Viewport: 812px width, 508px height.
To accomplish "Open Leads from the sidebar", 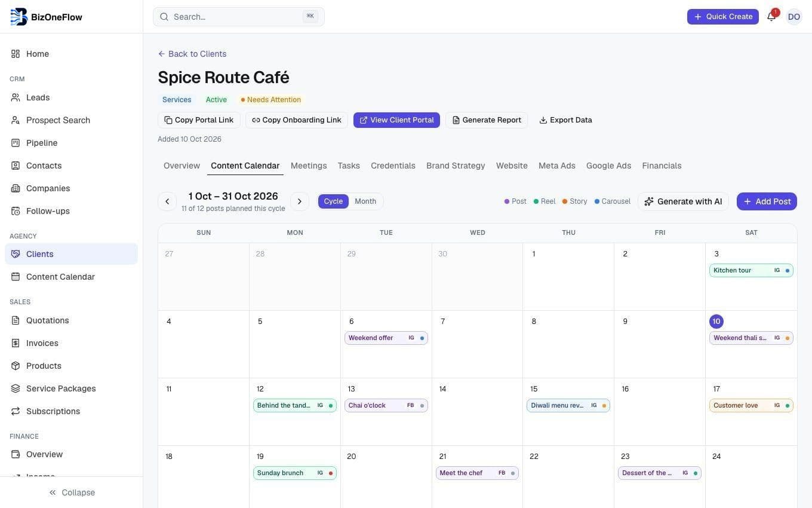I will (71, 97).
